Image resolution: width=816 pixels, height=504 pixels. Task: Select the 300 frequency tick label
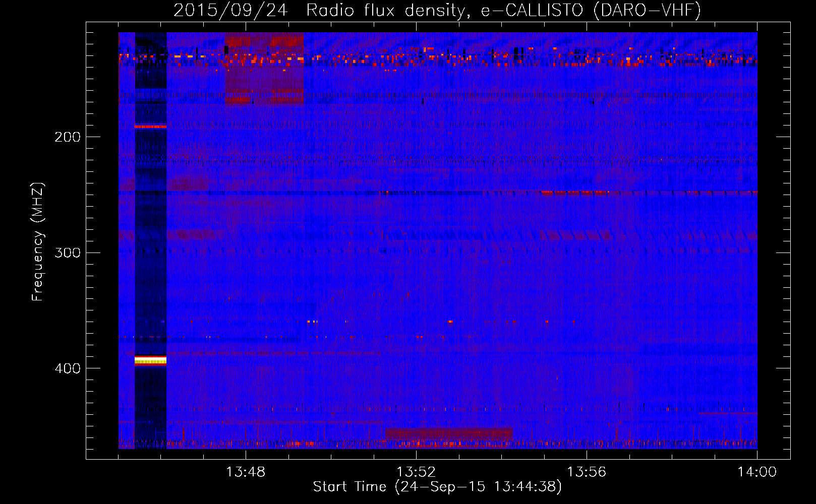click(x=68, y=253)
